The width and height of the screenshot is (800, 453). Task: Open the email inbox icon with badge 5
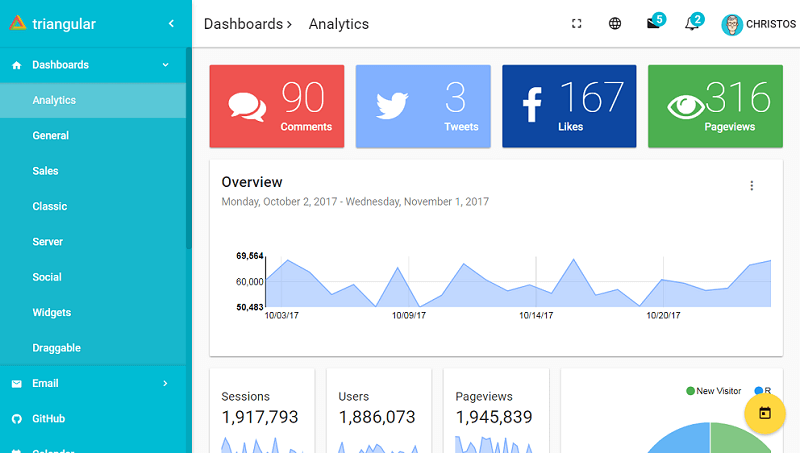click(x=654, y=23)
